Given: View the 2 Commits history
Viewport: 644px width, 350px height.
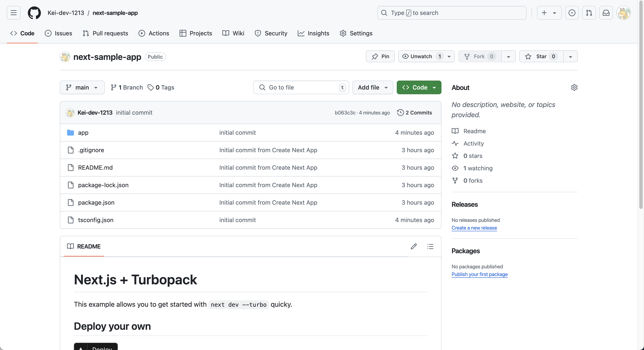Looking at the screenshot, I should [x=414, y=113].
